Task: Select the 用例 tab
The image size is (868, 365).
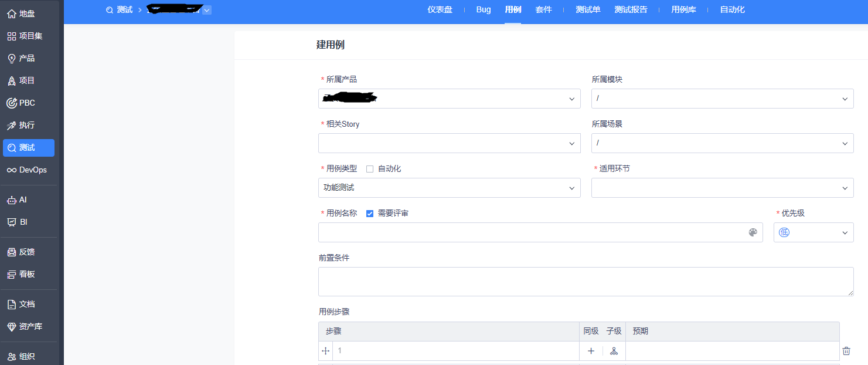Action: (513, 10)
